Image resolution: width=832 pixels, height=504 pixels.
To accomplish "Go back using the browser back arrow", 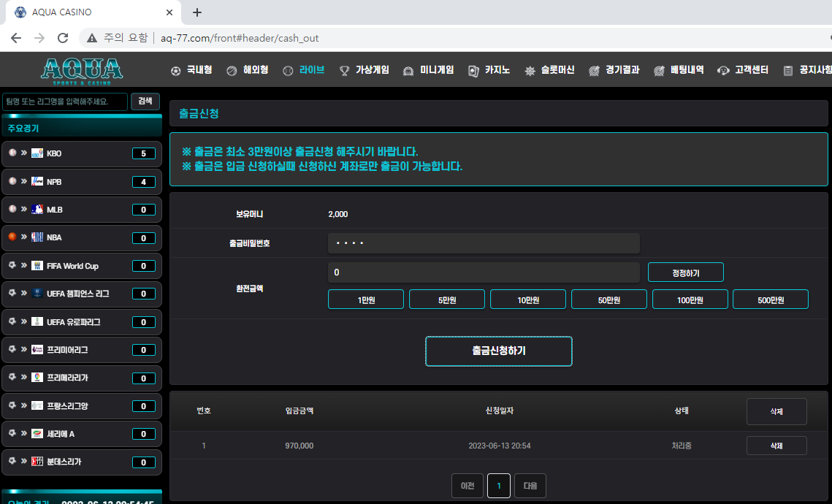I will tap(16, 38).
